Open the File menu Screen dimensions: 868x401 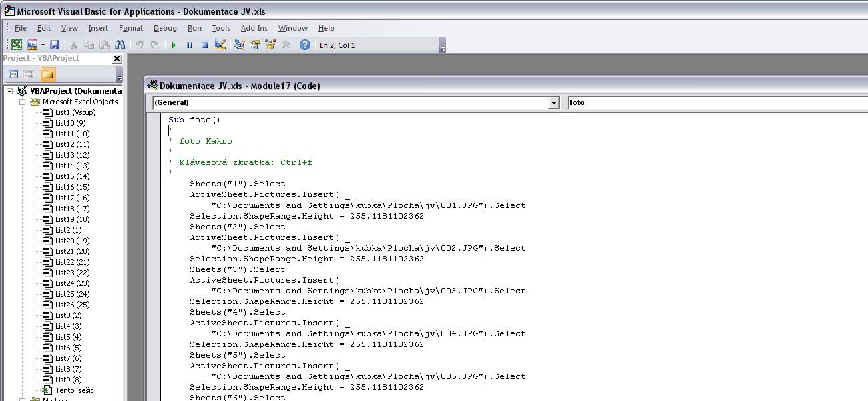click(21, 28)
